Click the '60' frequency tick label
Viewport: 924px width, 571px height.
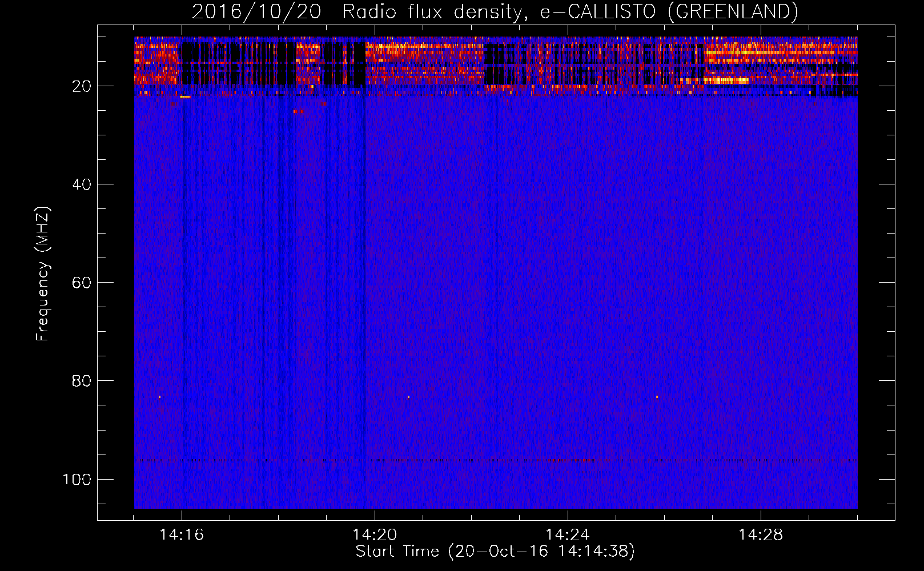click(82, 283)
